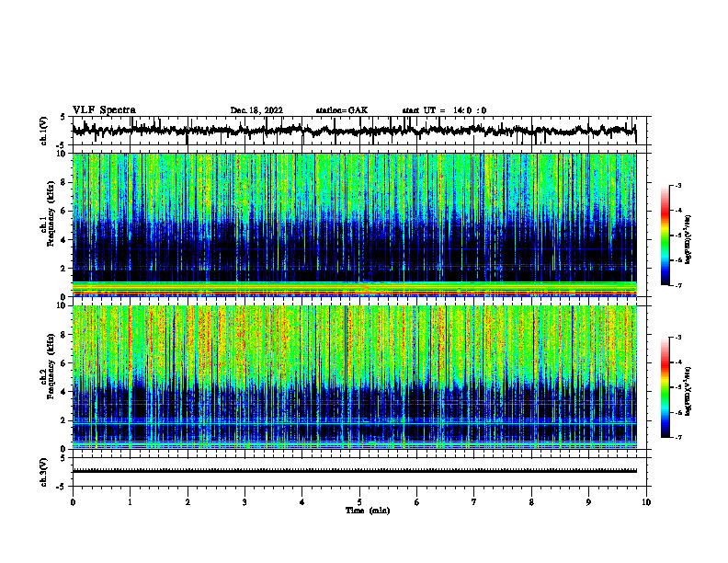Click the "2" kHz tick on ch.1 axis

pos(64,269)
